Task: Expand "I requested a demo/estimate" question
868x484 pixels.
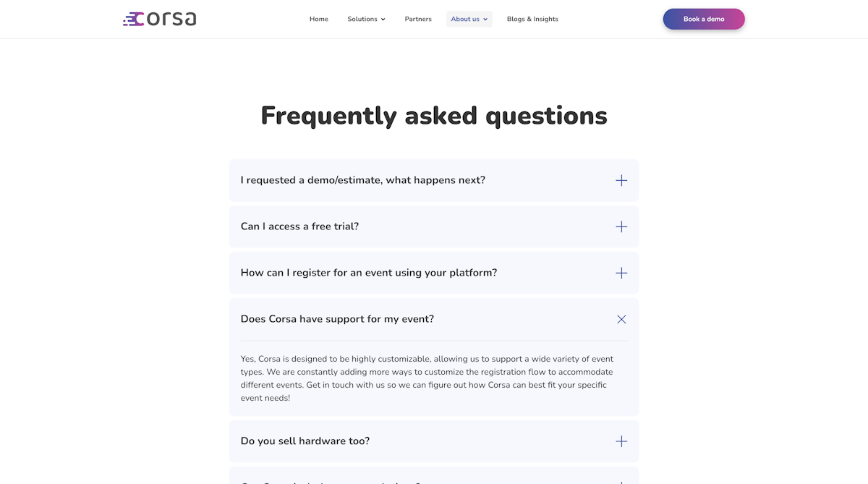Action: click(363, 180)
